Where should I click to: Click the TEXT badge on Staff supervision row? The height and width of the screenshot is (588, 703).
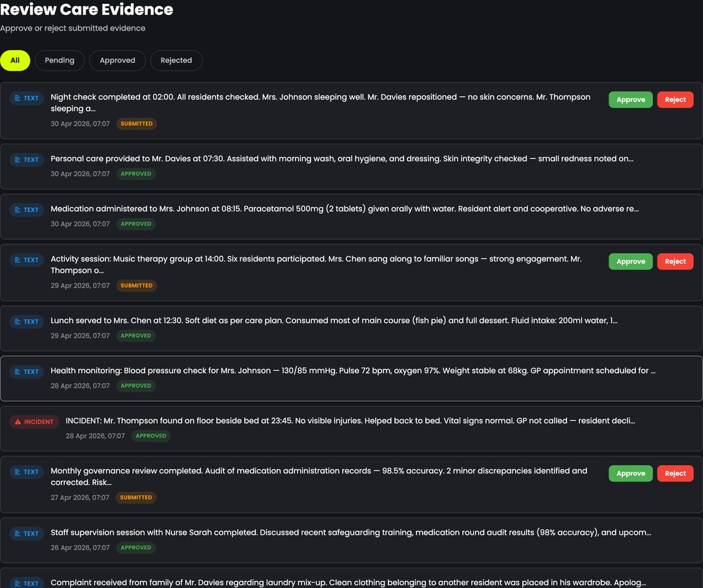pos(27,533)
